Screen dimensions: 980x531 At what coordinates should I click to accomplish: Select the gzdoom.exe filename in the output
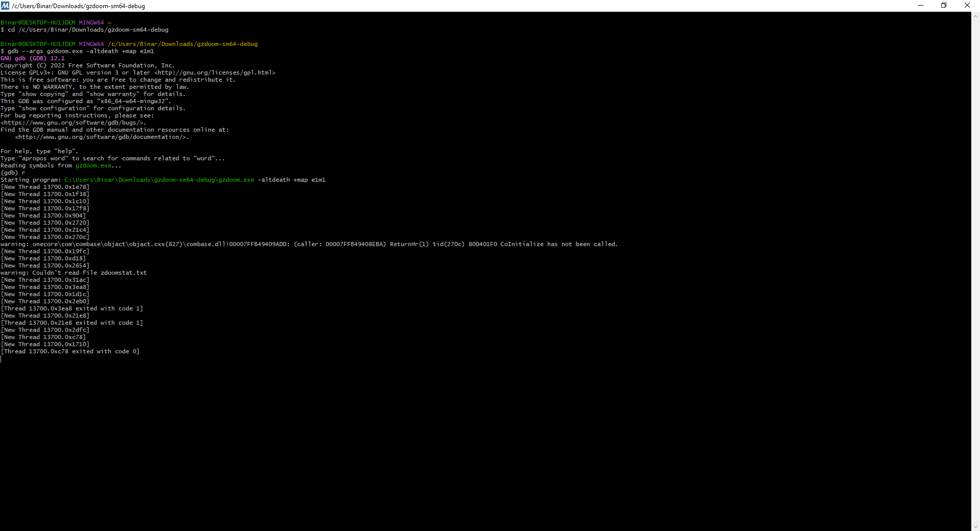94,165
